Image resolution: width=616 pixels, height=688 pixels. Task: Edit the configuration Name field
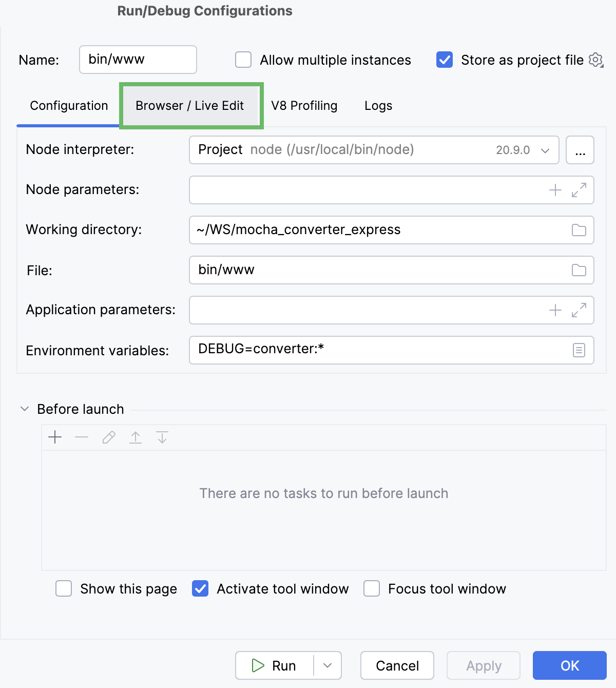tap(138, 60)
